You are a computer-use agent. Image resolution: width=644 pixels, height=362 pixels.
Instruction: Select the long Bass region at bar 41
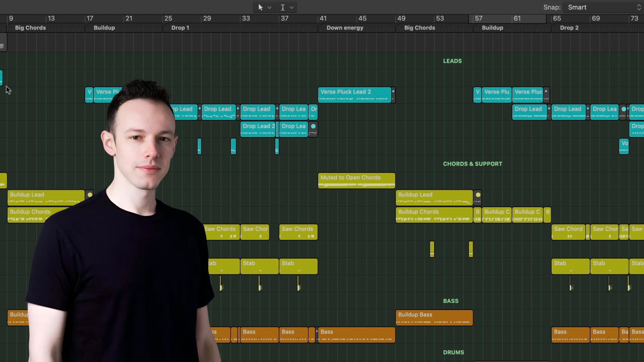click(x=356, y=335)
